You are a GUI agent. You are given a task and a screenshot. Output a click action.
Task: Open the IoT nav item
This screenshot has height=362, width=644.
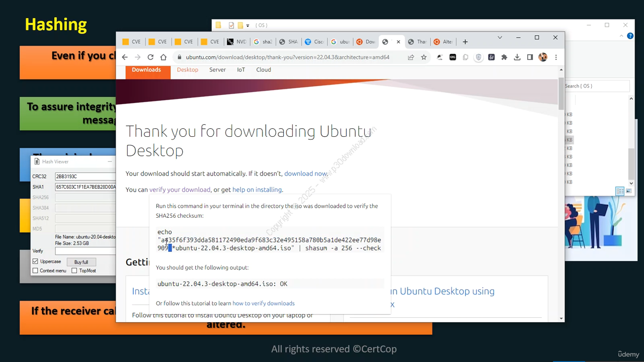point(241,70)
